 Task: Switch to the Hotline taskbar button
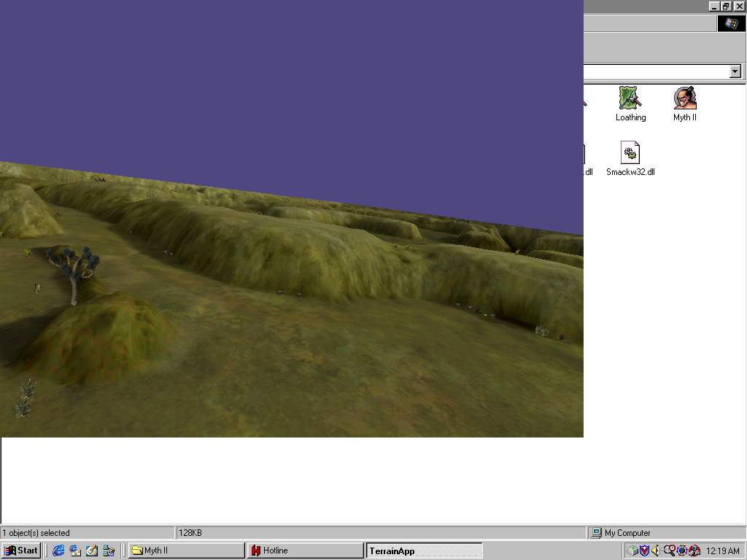tap(304, 551)
